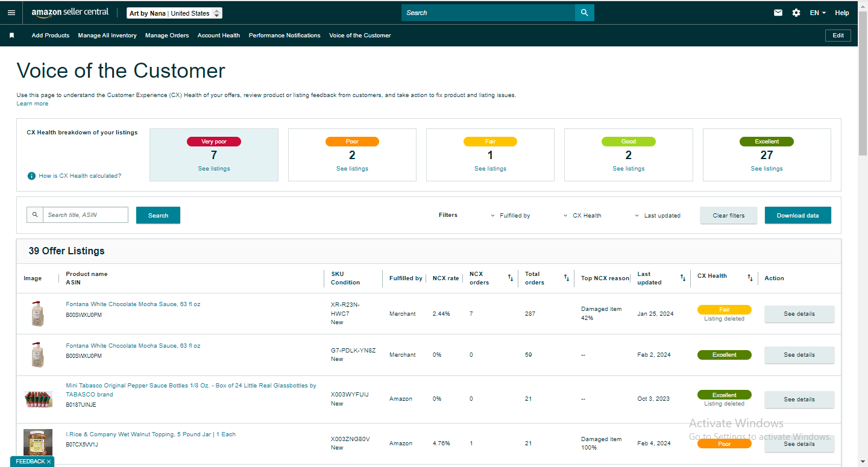Open Manage Orders

[x=167, y=36]
